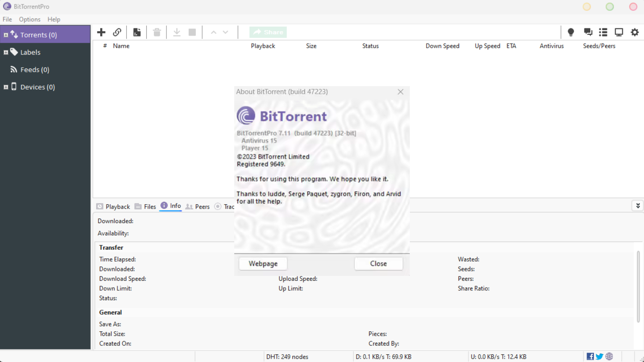644x362 pixels.
Task: Sort by the Playback column header
Action: point(263,46)
